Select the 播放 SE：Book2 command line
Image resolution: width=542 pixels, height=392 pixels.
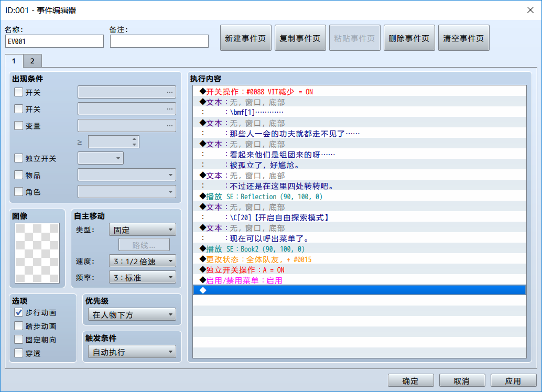pyautogui.click(x=360, y=249)
